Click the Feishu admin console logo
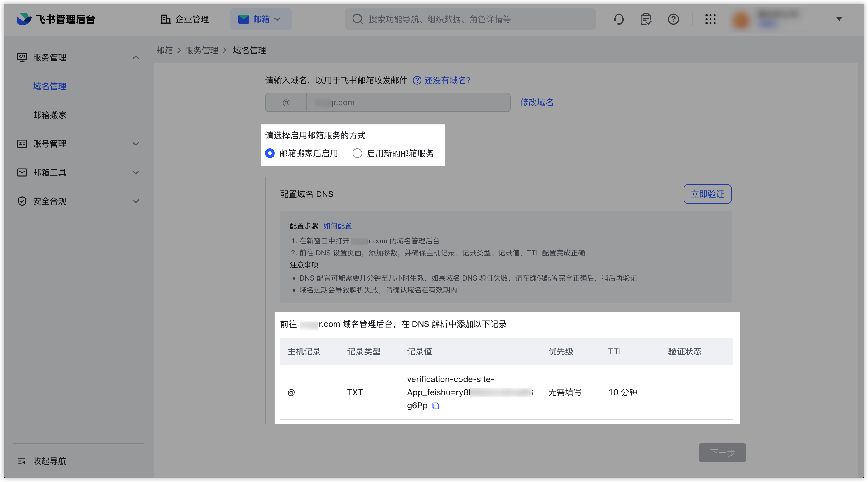This screenshot has width=868, height=482. (56, 19)
